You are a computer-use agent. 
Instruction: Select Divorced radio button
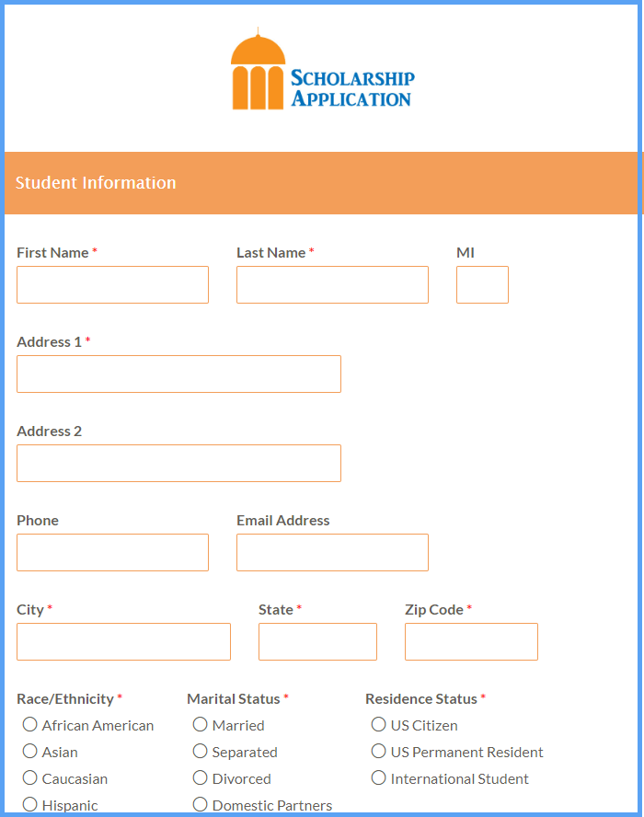coord(201,778)
